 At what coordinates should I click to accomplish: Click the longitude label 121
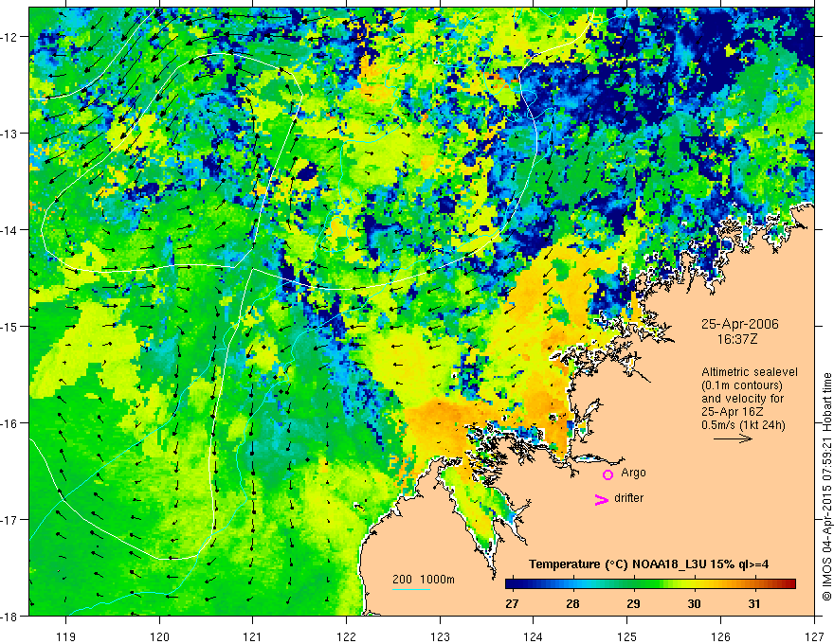[x=253, y=636]
